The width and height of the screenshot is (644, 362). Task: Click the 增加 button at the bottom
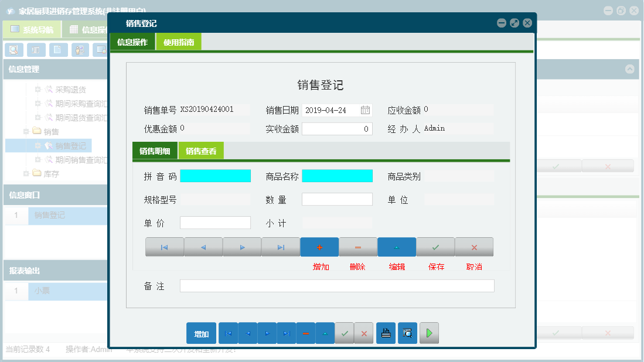click(200, 333)
